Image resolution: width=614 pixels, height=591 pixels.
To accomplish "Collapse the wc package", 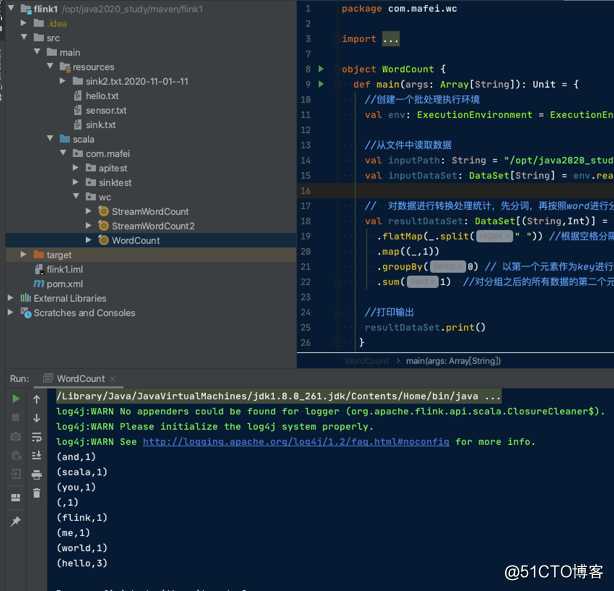I will click(x=76, y=196).
